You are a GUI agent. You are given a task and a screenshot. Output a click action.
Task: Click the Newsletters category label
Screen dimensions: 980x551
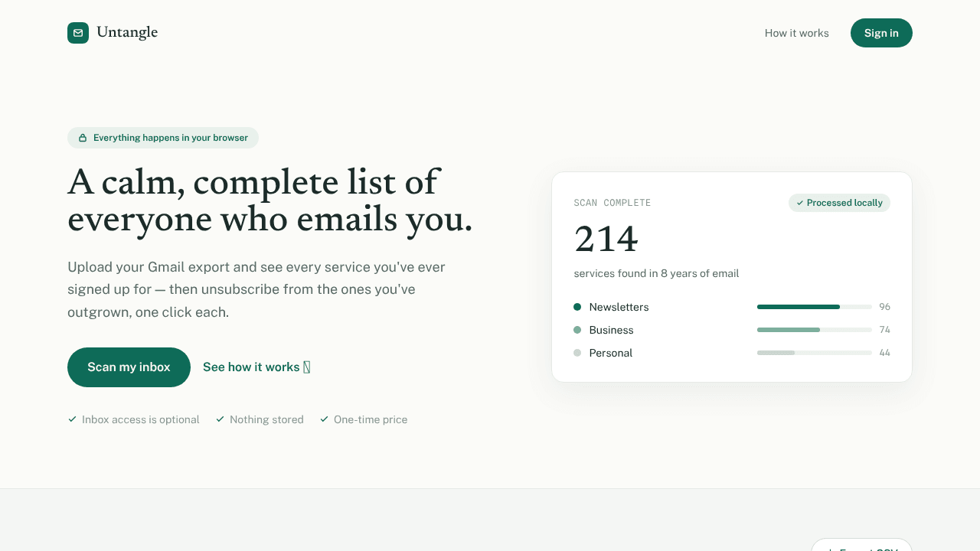coord(619,307)
